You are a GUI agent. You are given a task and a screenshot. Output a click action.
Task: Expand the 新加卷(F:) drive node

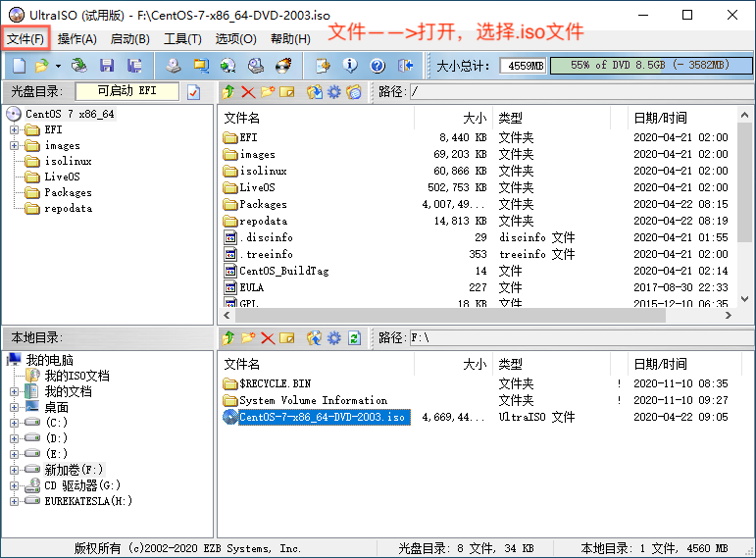(x=14, y=470)
